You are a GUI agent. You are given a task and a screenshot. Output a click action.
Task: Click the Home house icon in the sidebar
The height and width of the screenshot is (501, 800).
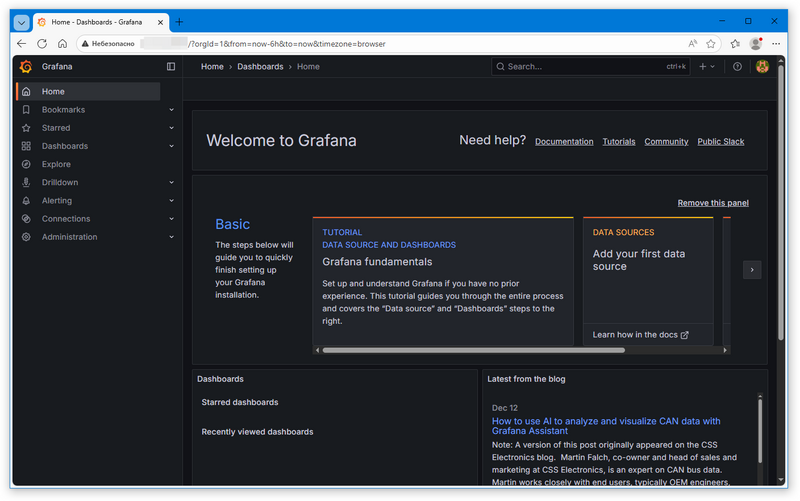tap(26, 91)
